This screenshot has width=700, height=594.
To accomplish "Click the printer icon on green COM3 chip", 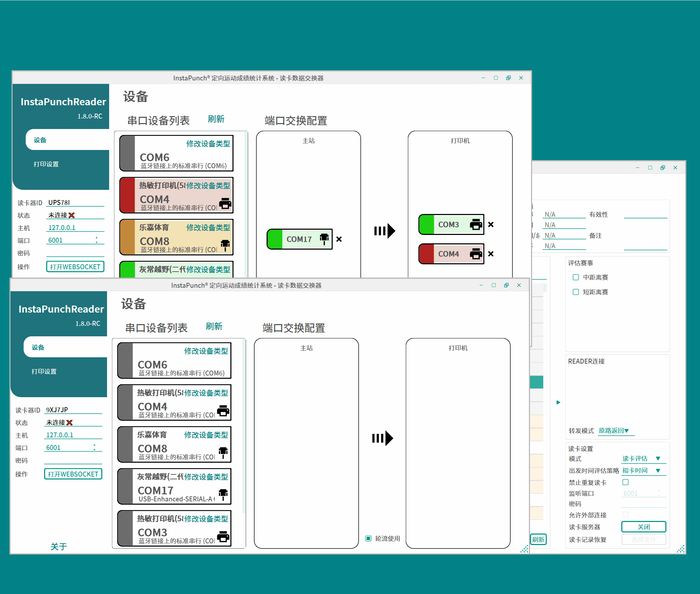I will [x=475, y=224].
